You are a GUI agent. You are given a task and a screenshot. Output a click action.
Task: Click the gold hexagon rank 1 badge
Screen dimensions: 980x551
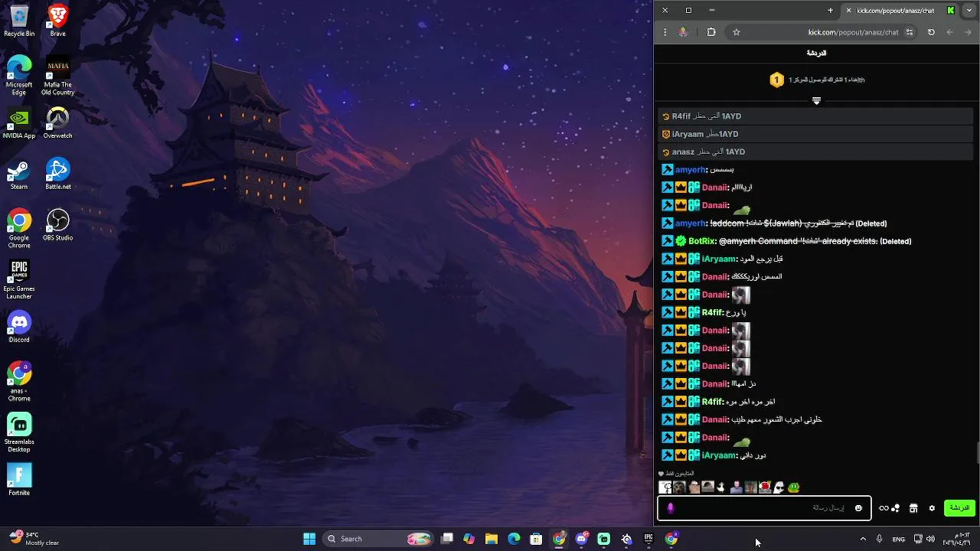pyautogui.click(x=776, y=80)
